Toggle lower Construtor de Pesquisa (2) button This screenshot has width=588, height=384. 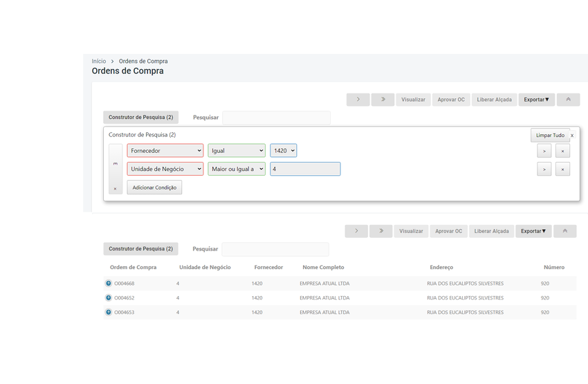141,249
